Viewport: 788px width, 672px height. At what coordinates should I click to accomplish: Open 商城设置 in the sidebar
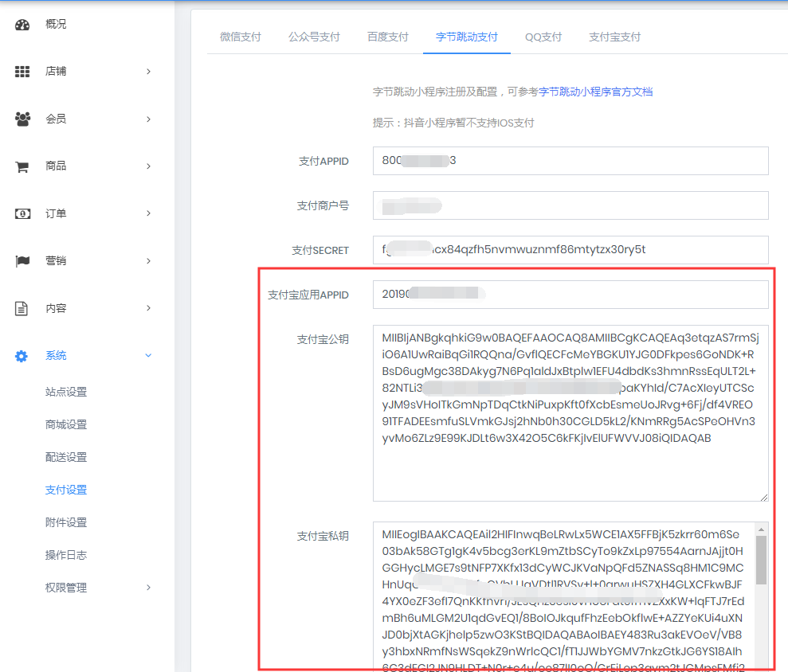tap(66, 424)
